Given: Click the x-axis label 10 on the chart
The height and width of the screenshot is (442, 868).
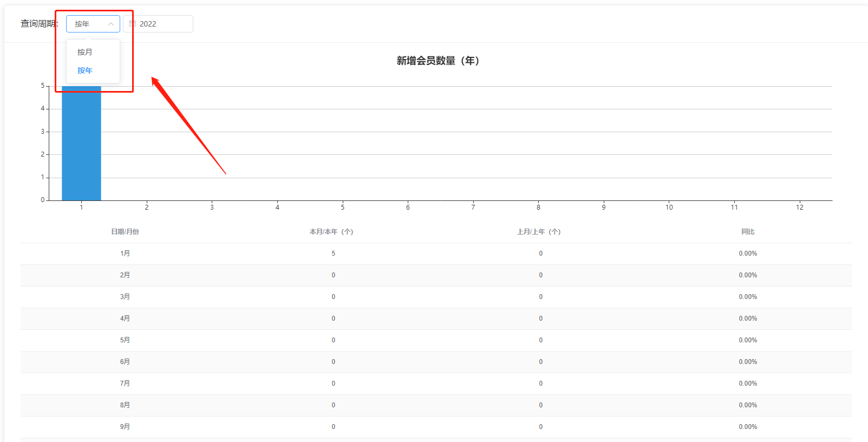Looking at the screenshot, I should tap(669, 207).
